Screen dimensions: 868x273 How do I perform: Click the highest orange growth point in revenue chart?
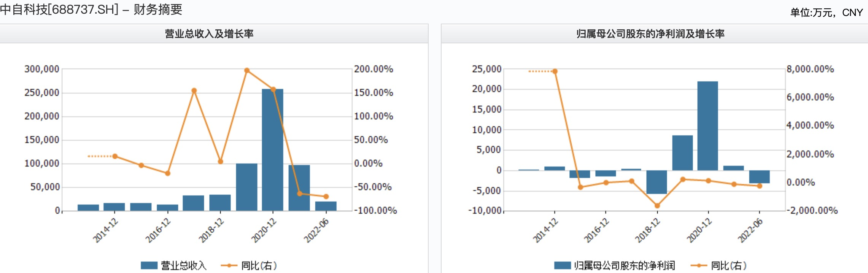(x=247, y=70)
